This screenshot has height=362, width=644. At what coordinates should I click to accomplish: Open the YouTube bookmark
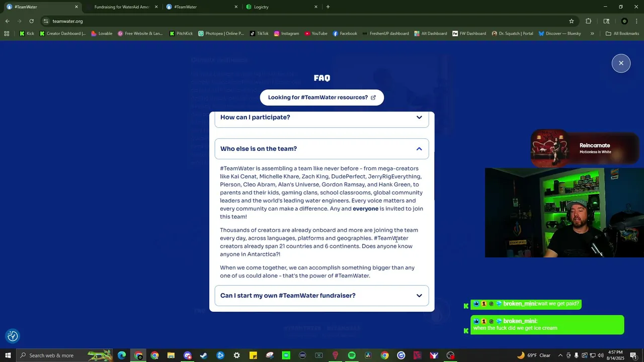coord(315,34)
